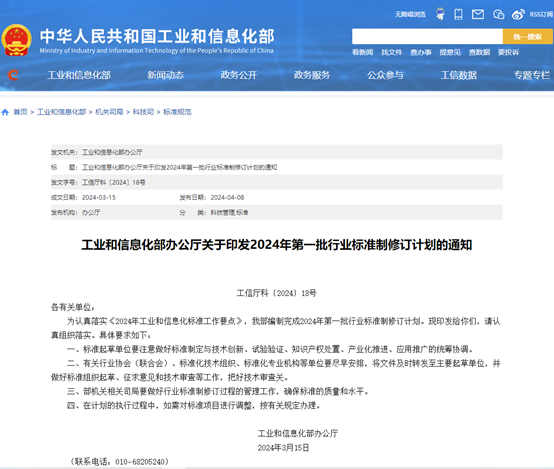Open 政务公开 navigation menu
Image resolution: width=554 pixels, height=469 pixels.
239,75
